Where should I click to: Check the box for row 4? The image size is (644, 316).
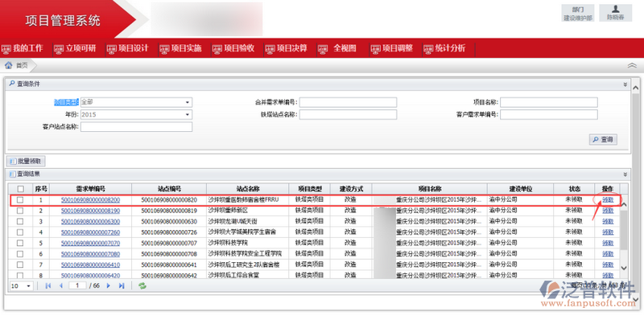click(20, 232)
